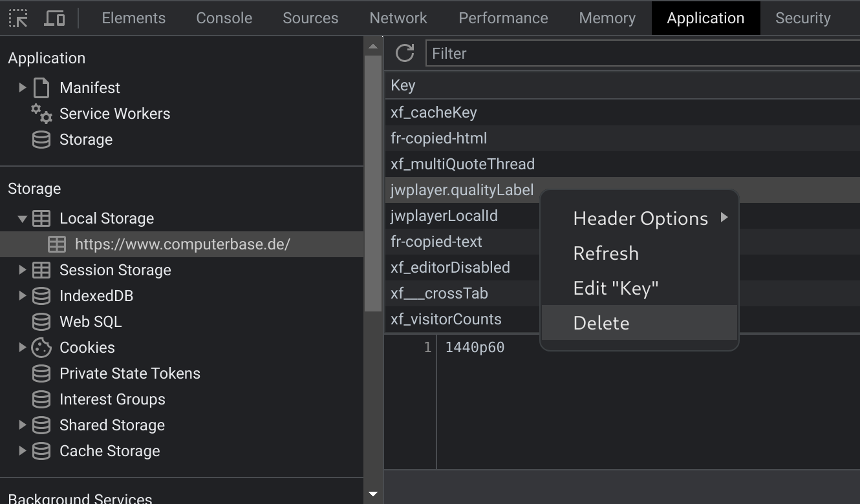This screenshot has height=504, width=860.
Task: Open Header Options submenu
Action: point(640,218)
